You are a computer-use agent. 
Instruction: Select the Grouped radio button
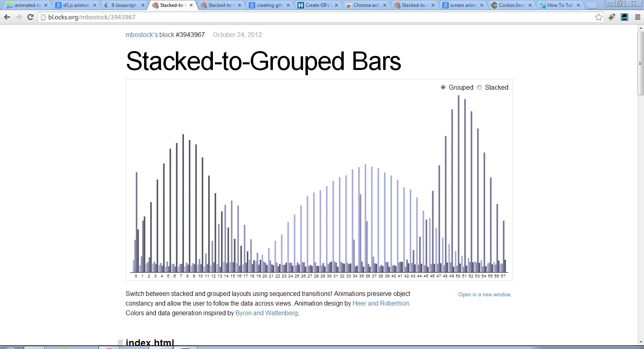coord(443,87)
